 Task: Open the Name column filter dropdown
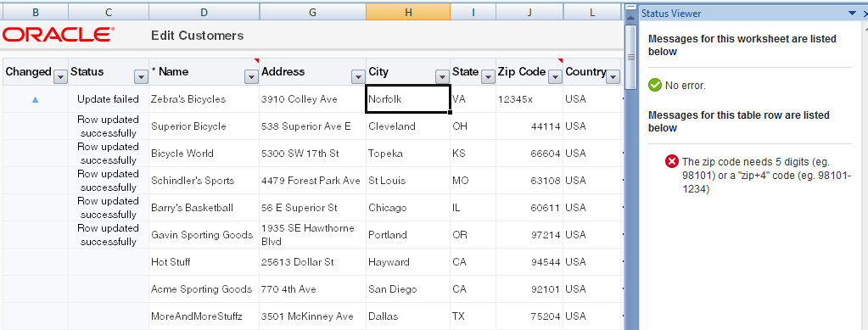click(251, 77)
